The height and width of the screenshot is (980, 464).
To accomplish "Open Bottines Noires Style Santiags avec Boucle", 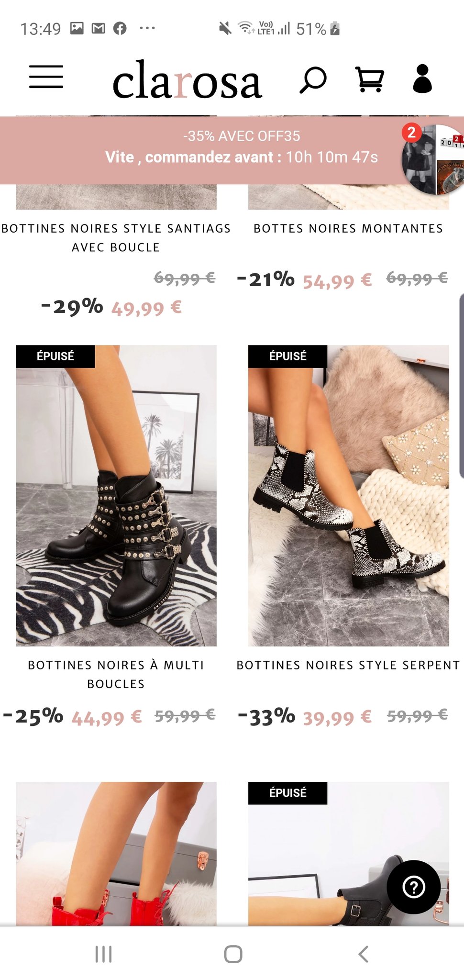I will pos(116,238).
